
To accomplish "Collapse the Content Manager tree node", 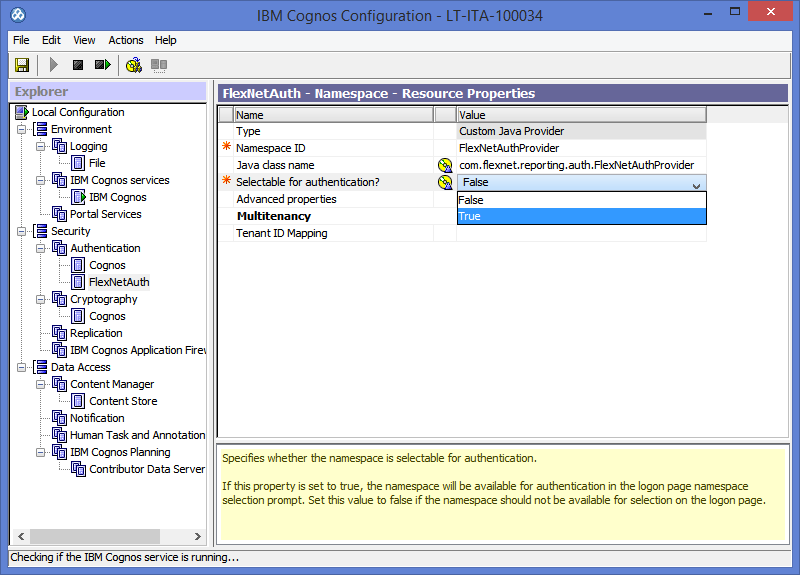I will pyautogui.click(x=40, y=384).
